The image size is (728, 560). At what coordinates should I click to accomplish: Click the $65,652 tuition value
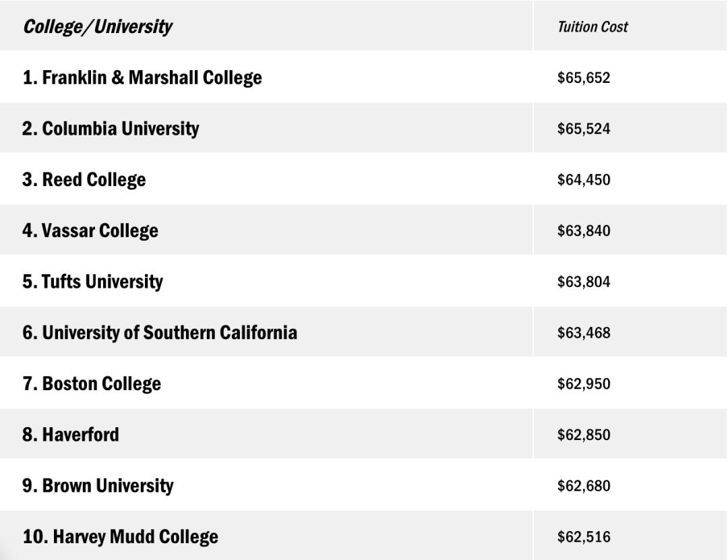(584, 77)
